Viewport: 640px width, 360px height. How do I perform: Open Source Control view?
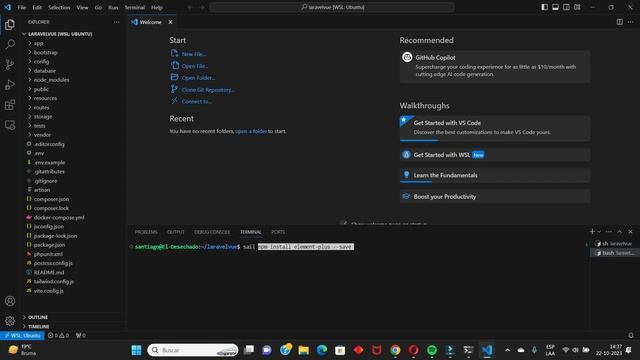click(x=10, y=64)
